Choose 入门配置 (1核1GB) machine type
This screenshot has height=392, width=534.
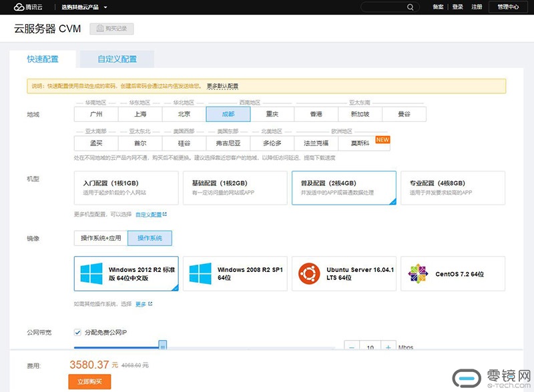pos(126,188)
